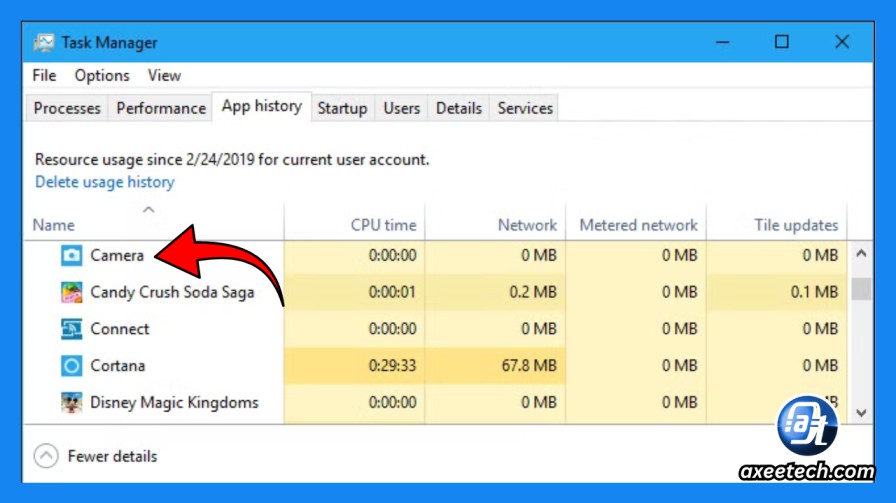Click Candy Crush Tile updates 0.1 MB
The height and width of the screenshot is (503, 896).
pyautogui.click(x=814, y=292)
